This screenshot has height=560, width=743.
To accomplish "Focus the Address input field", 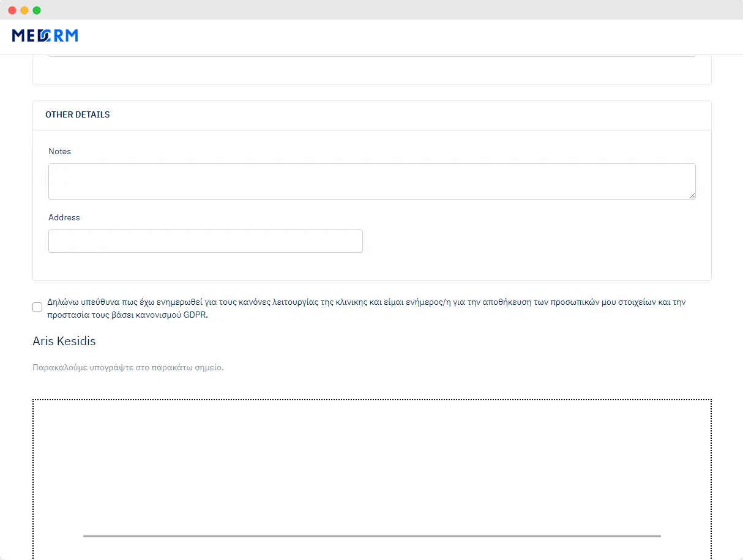I will 206,241.
